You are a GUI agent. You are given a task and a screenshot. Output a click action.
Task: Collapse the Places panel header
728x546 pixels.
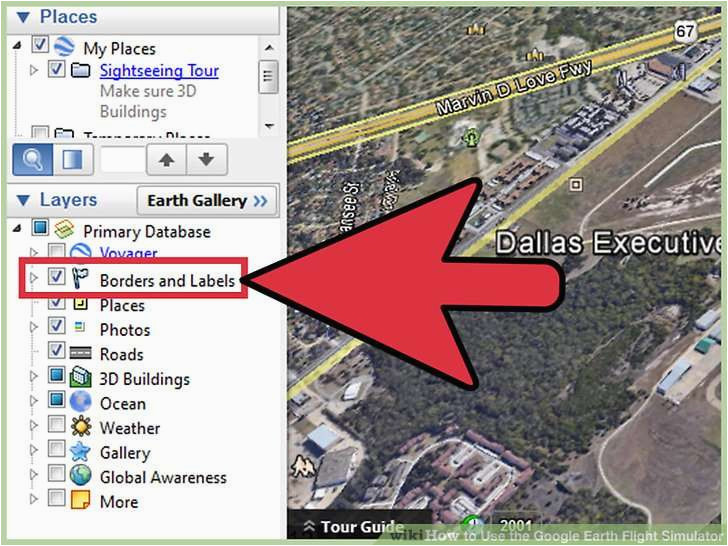[x=23, y=18]
